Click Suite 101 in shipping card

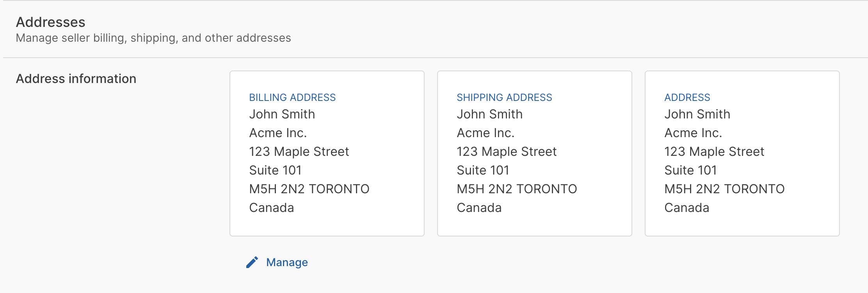tap(483, 170)
